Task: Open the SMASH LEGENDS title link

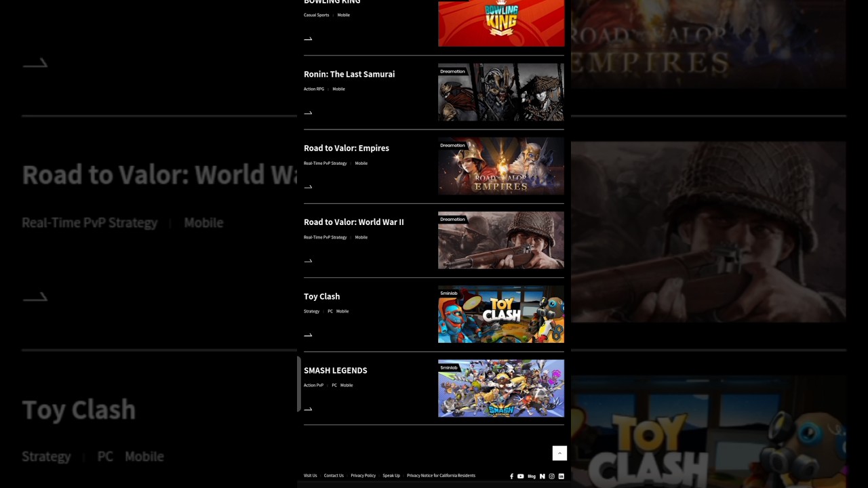Action: [335, 370]
